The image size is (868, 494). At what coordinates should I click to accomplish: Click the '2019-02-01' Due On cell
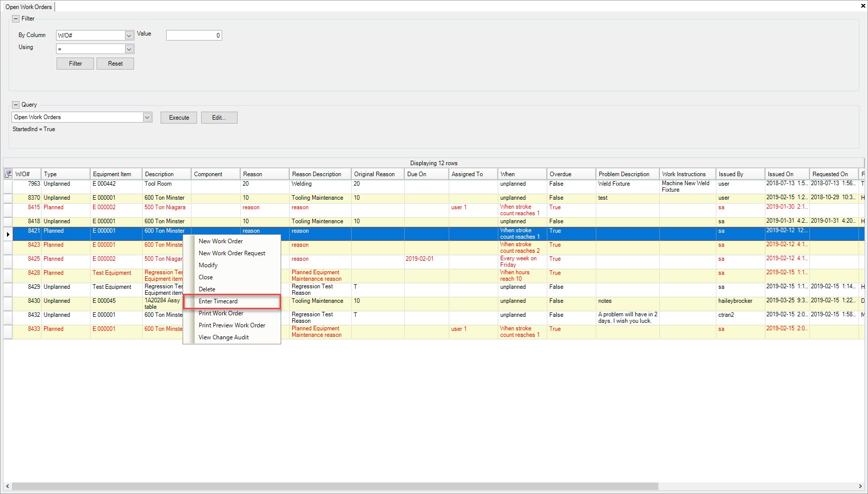(x=426, y=262)
